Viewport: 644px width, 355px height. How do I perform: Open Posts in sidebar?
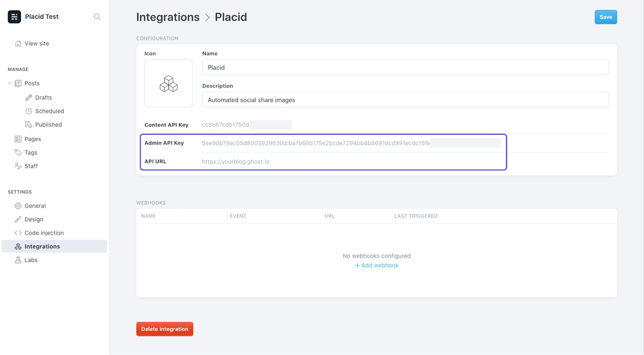pos(32,83)
